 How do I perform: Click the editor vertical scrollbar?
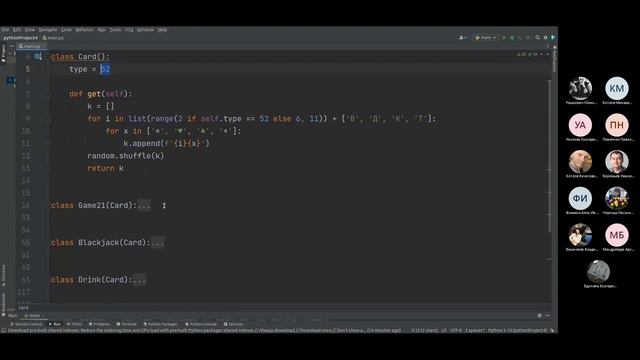(x=549, y=155)
